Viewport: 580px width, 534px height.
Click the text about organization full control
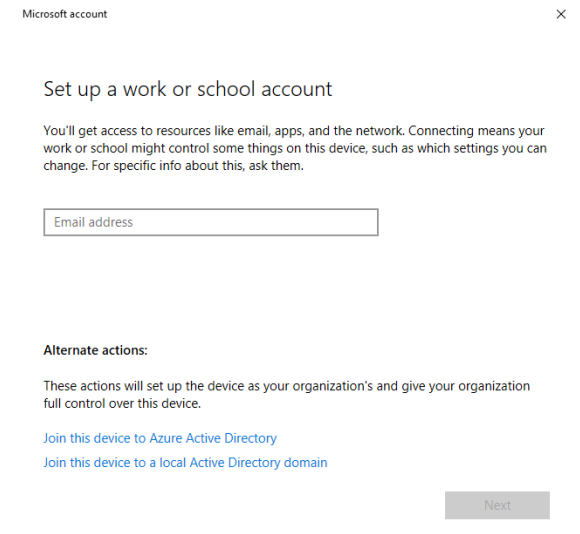click(x=287, y=395)
